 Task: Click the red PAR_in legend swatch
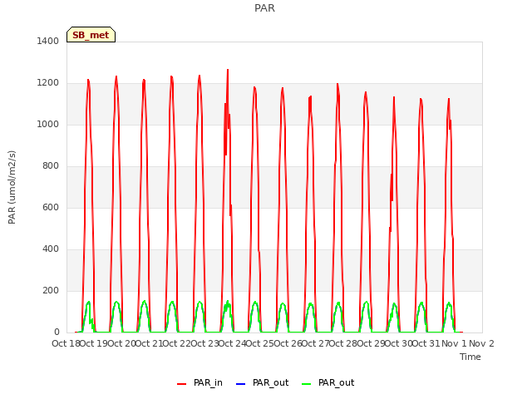[x=181, y=384]
